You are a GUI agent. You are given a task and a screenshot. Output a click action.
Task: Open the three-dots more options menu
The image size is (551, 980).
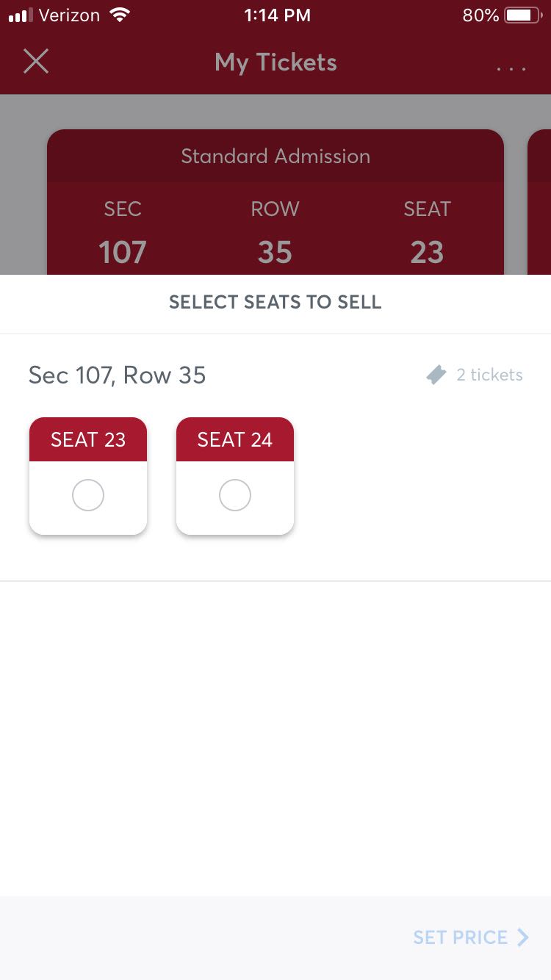pyautogui.click(x=511, y=68)
